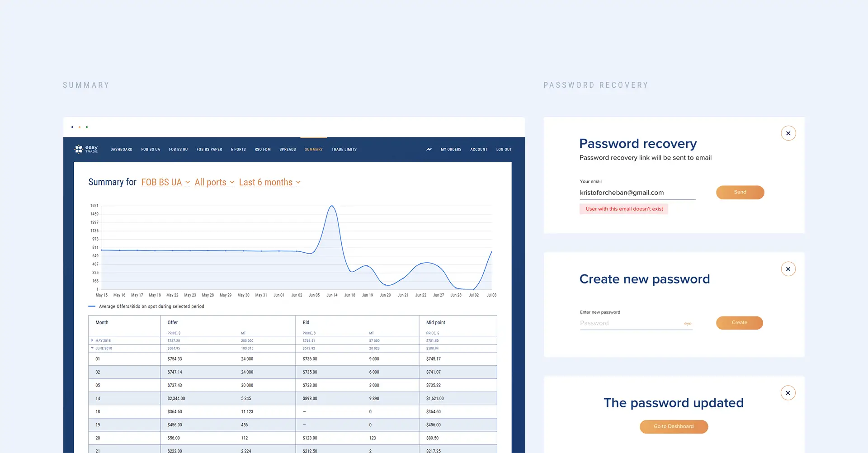Collapse the JUNE'2018 table row

coord(92,348)
